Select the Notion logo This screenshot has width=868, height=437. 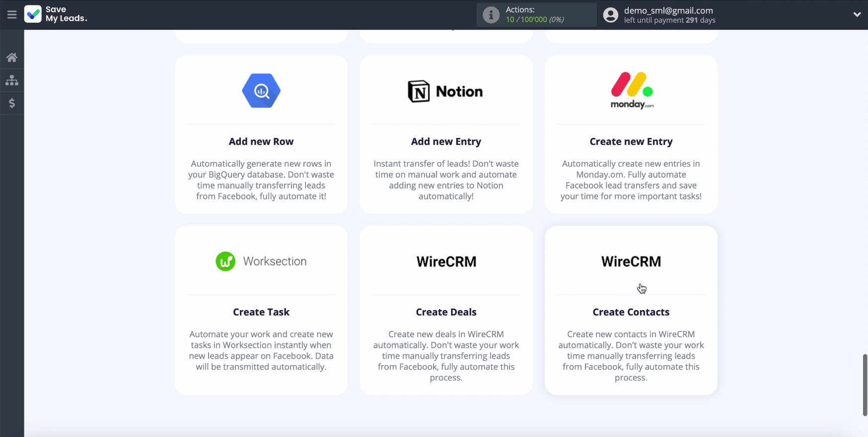pyautogui.click(x=445, y=91)
